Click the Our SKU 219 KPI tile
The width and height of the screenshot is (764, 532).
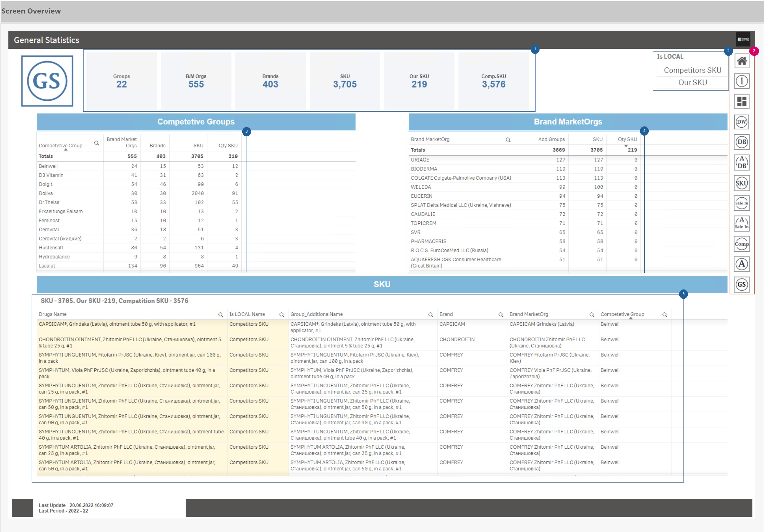pyautogui.click(x=419, y=81)
